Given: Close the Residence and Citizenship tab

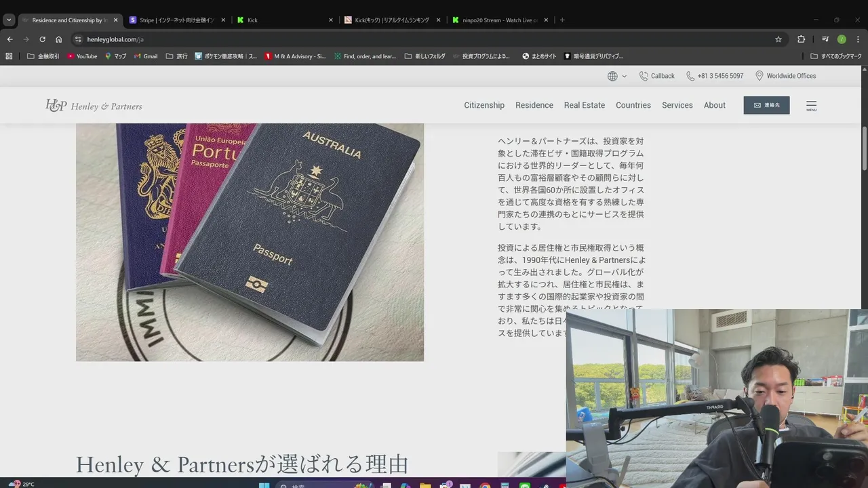Looking at the screenshot, I should pos(115,20).
